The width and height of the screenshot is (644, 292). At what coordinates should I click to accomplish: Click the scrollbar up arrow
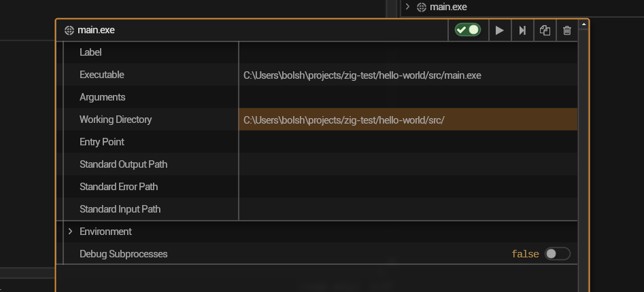(583, 24)
